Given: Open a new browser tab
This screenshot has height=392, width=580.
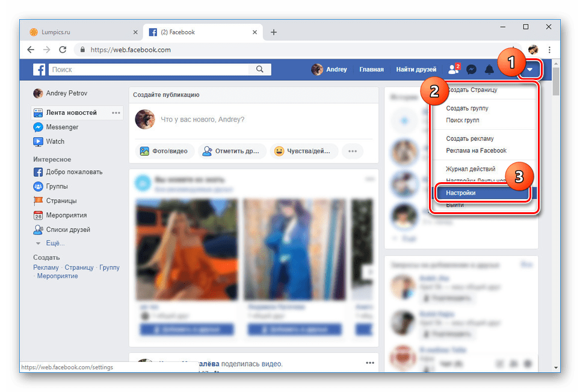Looking at the screenshot, I should pos(274,32).
